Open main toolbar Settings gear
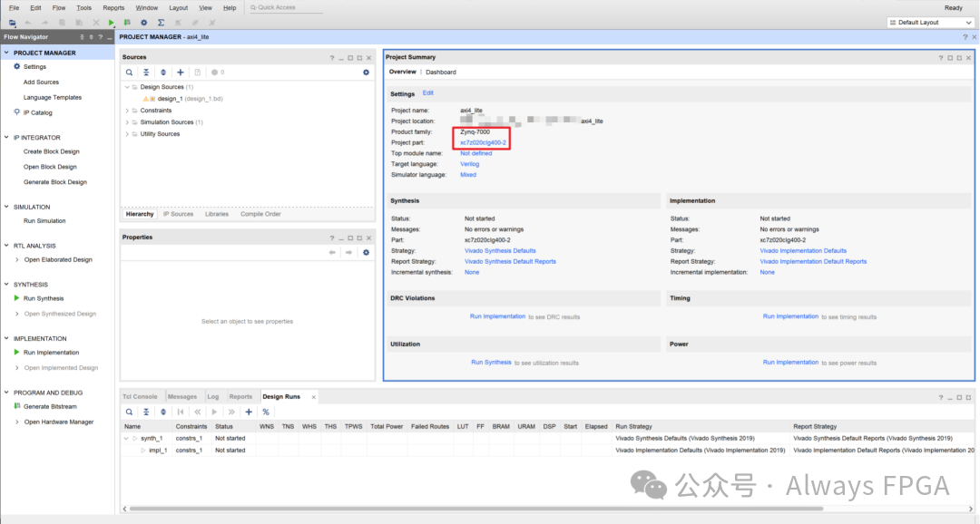This screenshot has width=980, height=524. (x=143, y=23)
